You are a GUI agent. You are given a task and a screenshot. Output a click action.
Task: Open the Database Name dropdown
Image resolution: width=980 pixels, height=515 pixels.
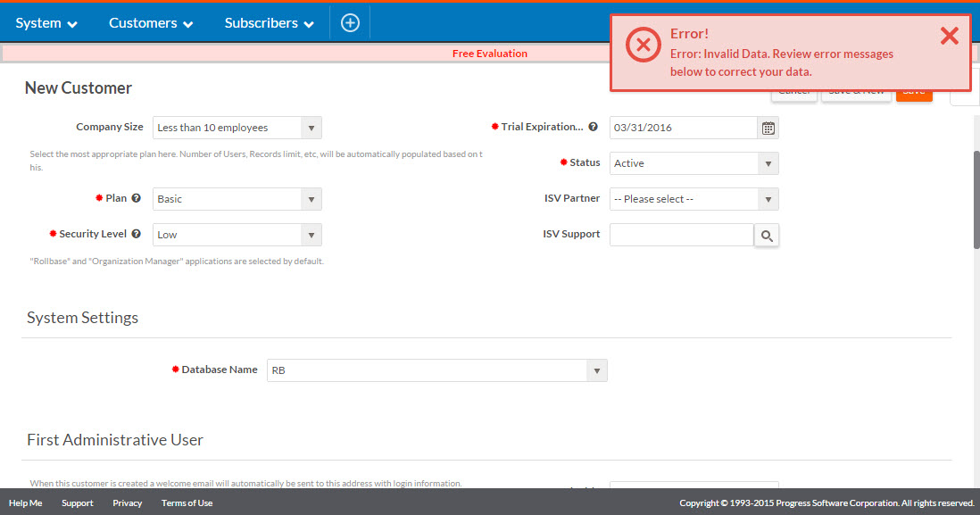[x=436, y=370]
